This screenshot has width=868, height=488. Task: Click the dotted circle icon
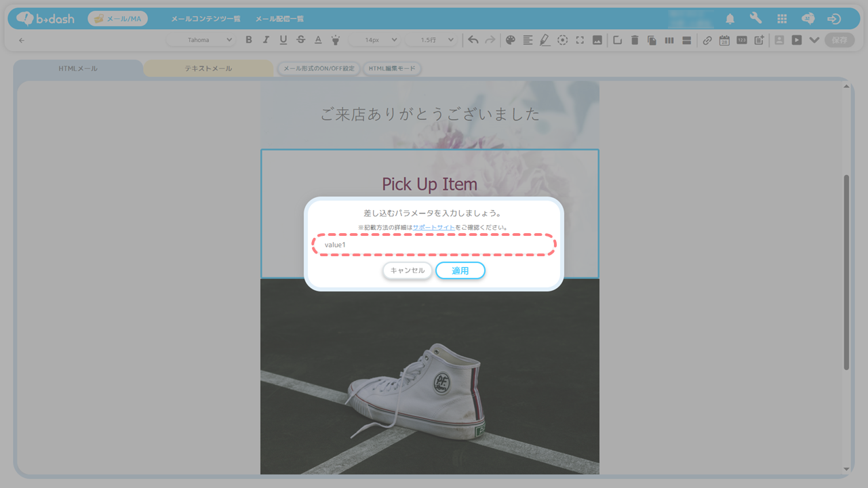(x=563, y=40)
